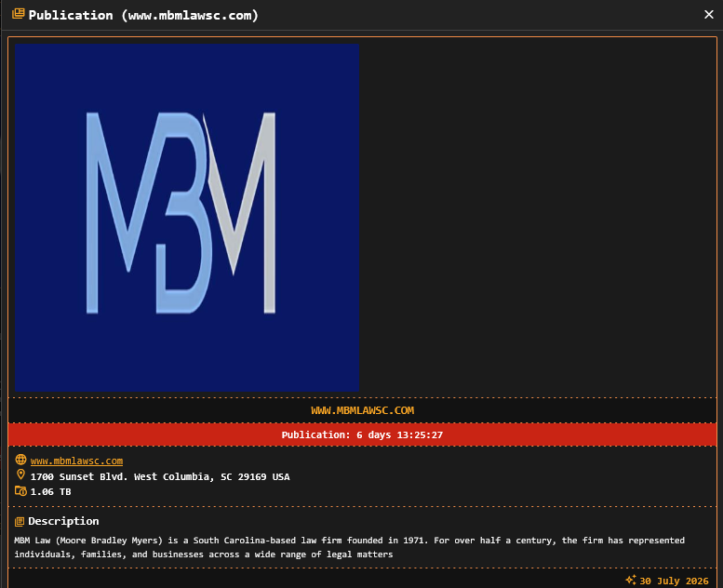723x588 pixels.
Task: Click the 30 July 2026 date
Action: (674, 581)
